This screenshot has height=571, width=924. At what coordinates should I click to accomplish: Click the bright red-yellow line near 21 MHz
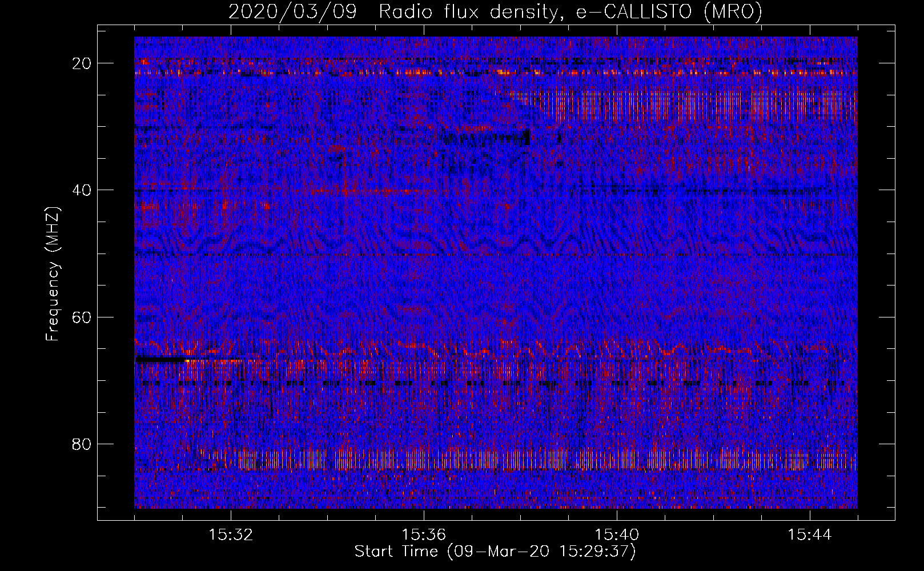[x=496, y=73]
